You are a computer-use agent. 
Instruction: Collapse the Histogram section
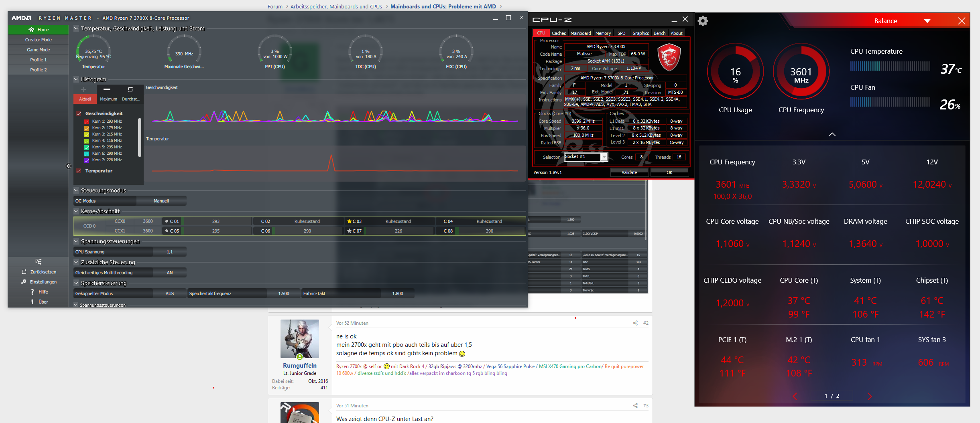tap(76, 79)
